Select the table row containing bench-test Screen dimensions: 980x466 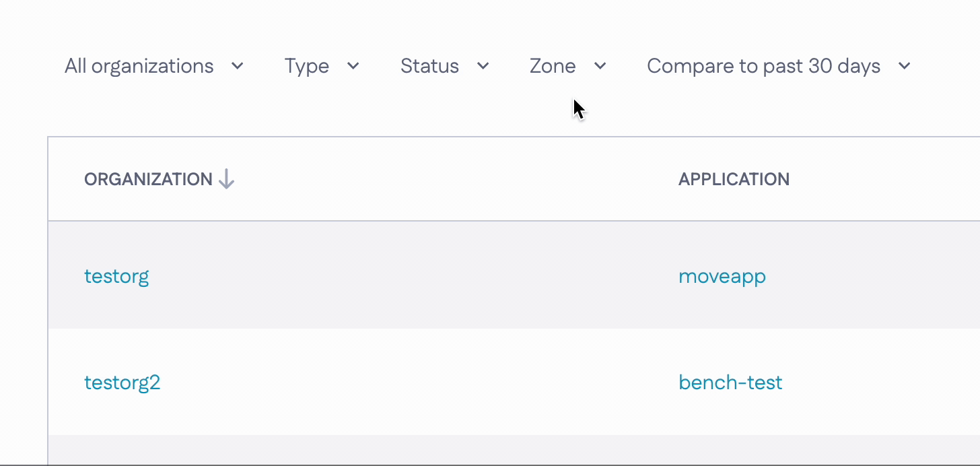click(x=514, y=382)
